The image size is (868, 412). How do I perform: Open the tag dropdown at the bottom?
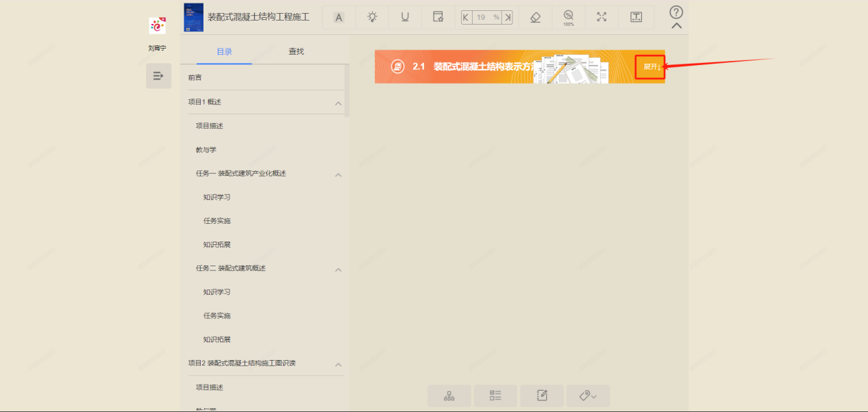(x=588, y=396)
